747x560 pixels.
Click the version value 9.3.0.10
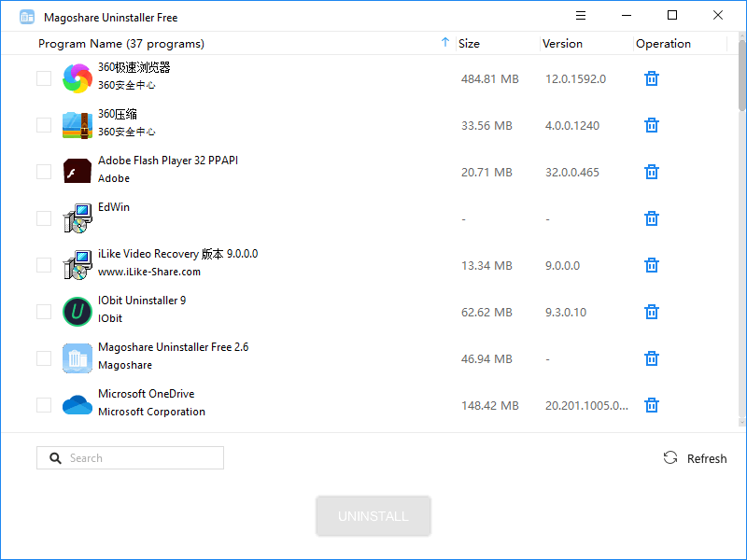coord(566,313)
